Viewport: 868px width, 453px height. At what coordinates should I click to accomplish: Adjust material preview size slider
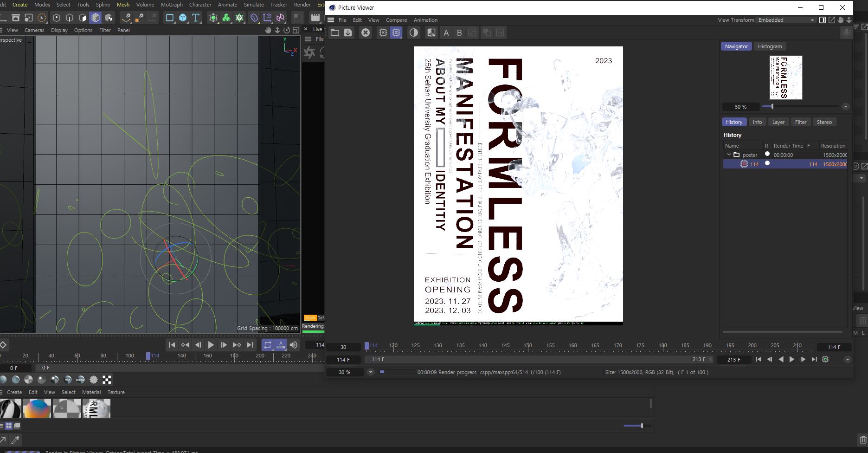(637, 426)
